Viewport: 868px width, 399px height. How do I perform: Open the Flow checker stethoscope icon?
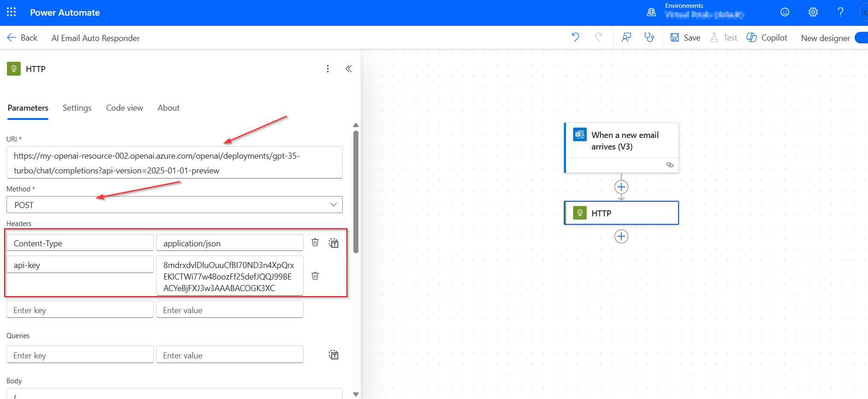pos(649,37)
